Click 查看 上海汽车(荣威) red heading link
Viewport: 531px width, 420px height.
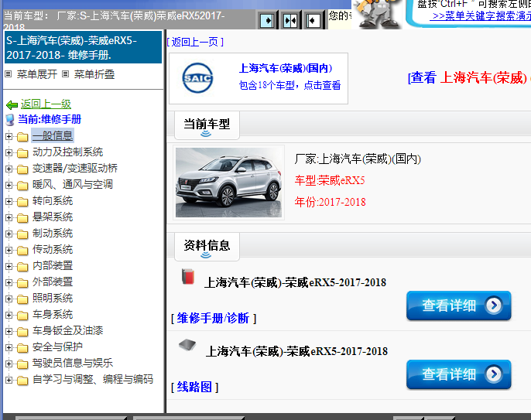[x=469, y=78]
